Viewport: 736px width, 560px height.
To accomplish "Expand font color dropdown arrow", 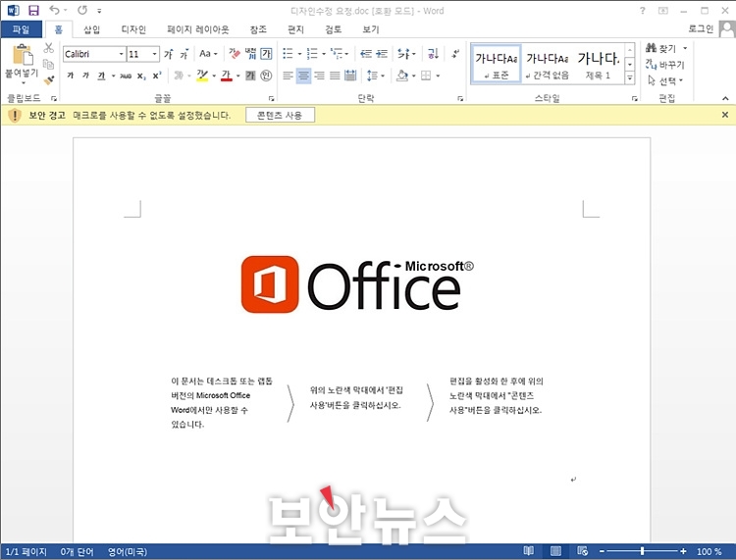I will [x=238, y=76].
